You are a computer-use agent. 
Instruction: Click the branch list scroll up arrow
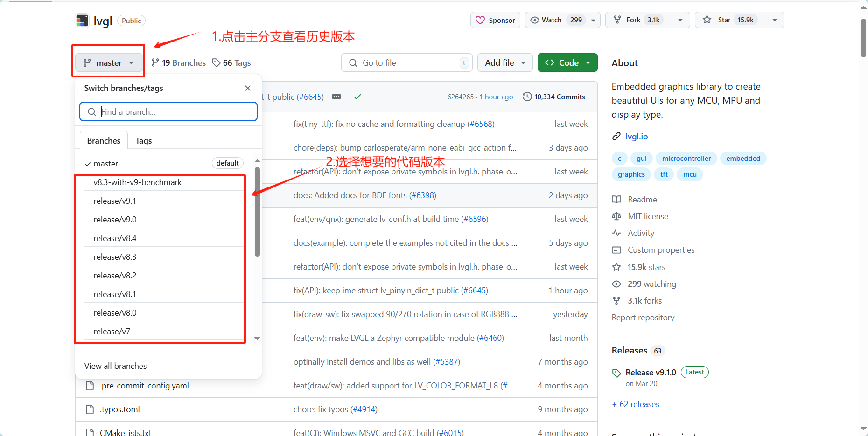click(x=257, y=160)
